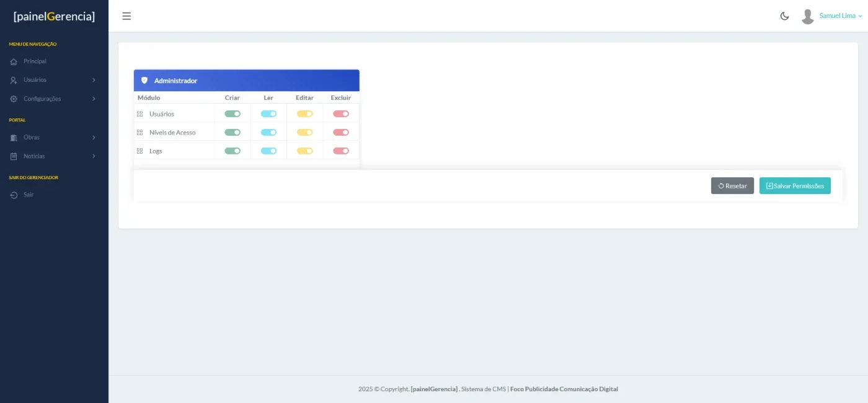Open Foco Publicidade Comunicação Digital link
Viewport: 868px width, 403px height.
(564, 389)
